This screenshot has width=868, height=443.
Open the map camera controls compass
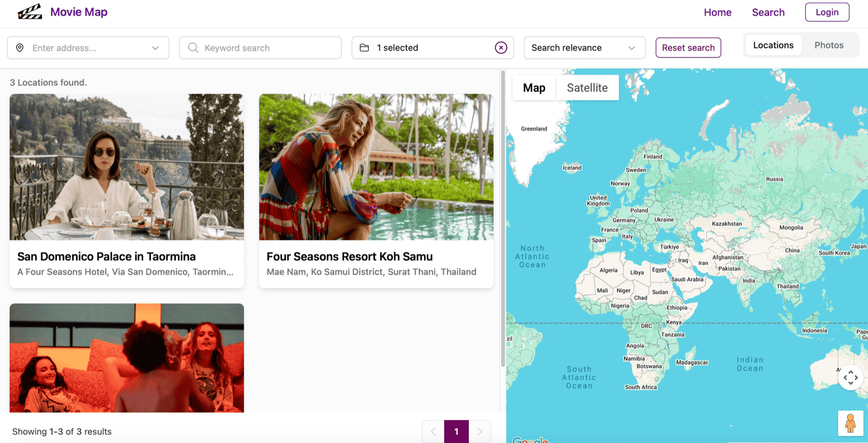coord(851,377)
